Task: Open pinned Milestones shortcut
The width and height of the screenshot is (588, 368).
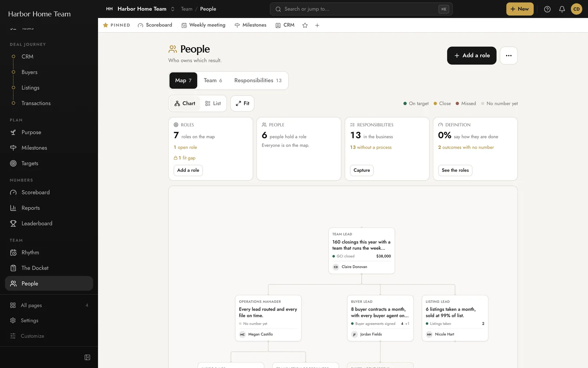Action: point(250,25)
